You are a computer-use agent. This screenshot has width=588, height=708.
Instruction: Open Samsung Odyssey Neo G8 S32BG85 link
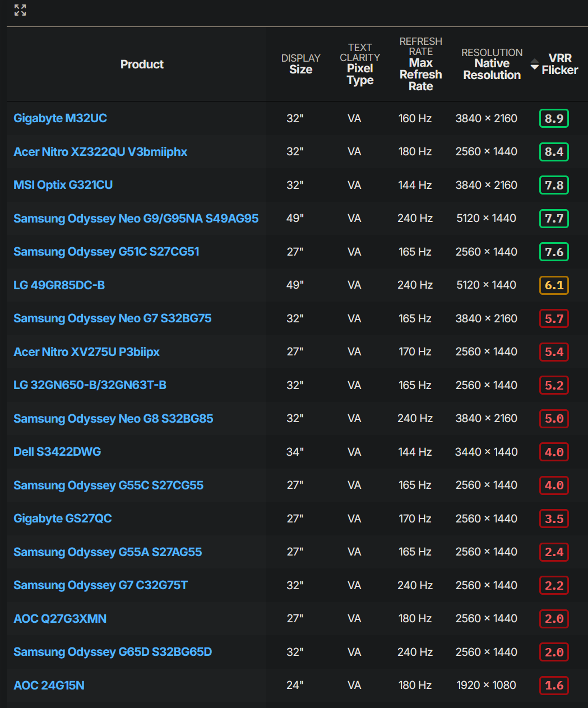click(113, 419)
